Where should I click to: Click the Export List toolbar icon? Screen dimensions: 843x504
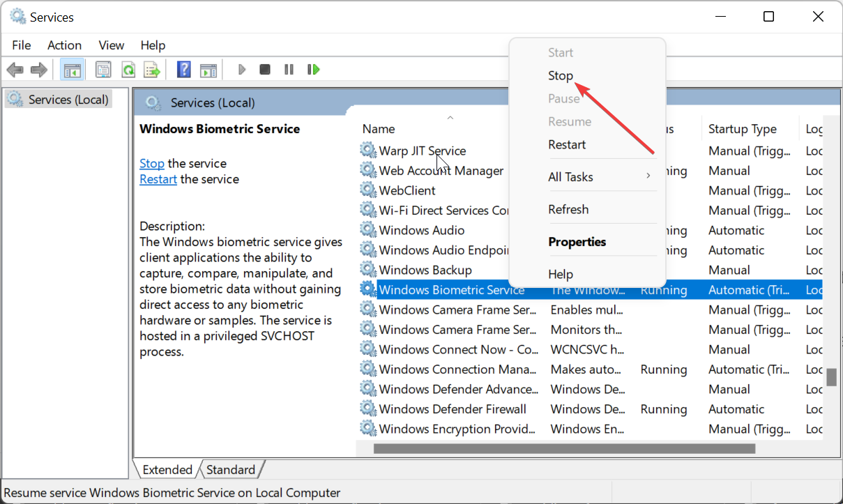152,70
